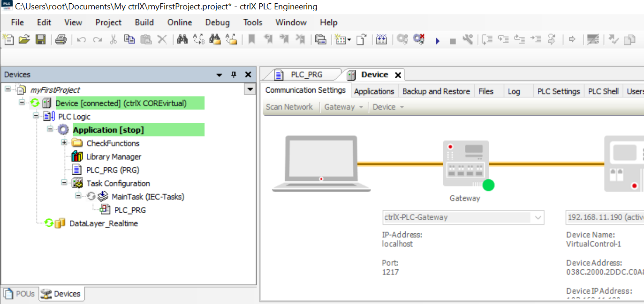Open the ctrlX-PLC-Gateway combo box

click(463, 217)
